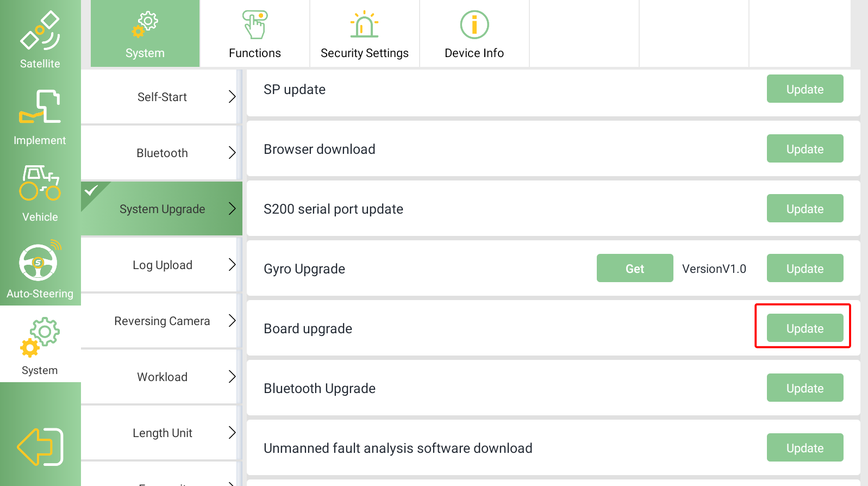Expand the Bluetooth settings chevron
Image resolution: width=868 pixels, height=486 pixels.
pyautogui.click(x=232, y=153)
